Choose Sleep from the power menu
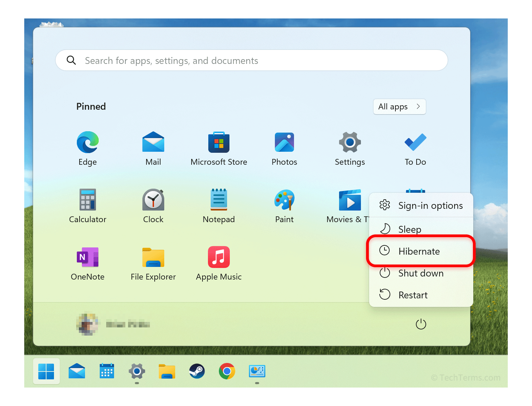Image resolution: width=532 pixels, height=406 pixels. [421, 229]
